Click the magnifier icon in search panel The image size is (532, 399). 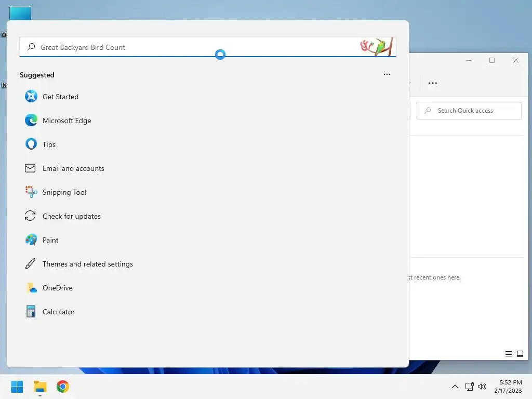(x=31, y=47)
